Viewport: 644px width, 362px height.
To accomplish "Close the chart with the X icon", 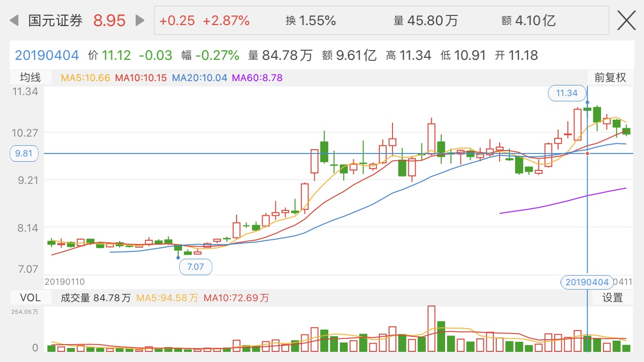I will 627,20.
